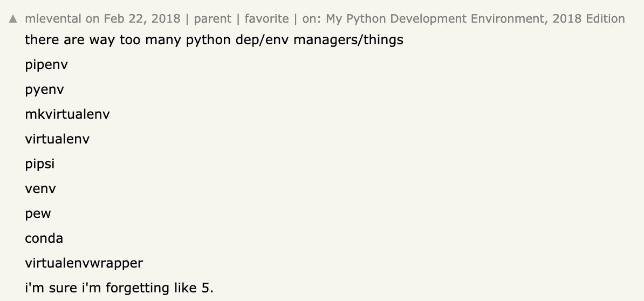Click the "pipsi" line in the comment

(x=40, y=164)
